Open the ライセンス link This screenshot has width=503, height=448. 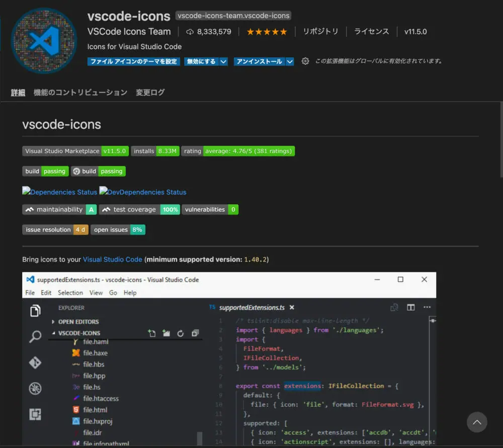coord(371,32)
